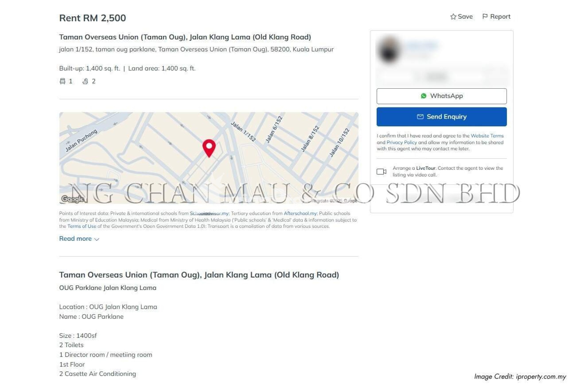588x387 pixels.
Task: Visit the Schooladvisor.my link
Action: [x=209, y=213]
